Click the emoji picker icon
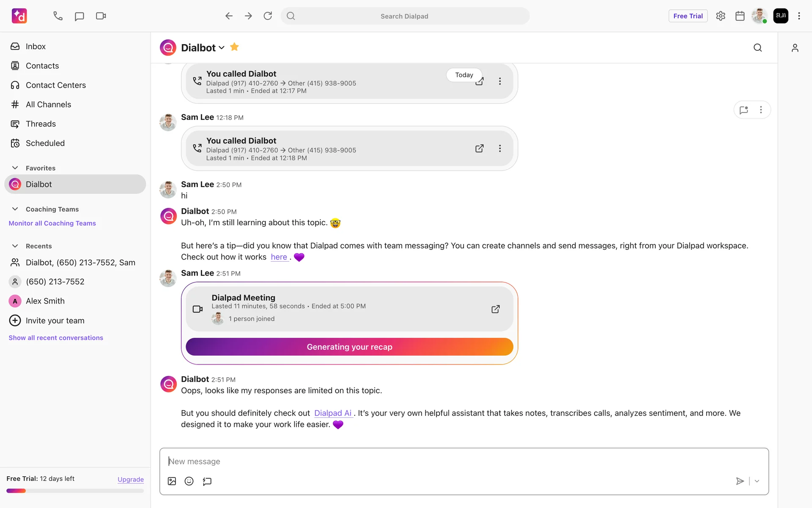 (x=189, y=481)
